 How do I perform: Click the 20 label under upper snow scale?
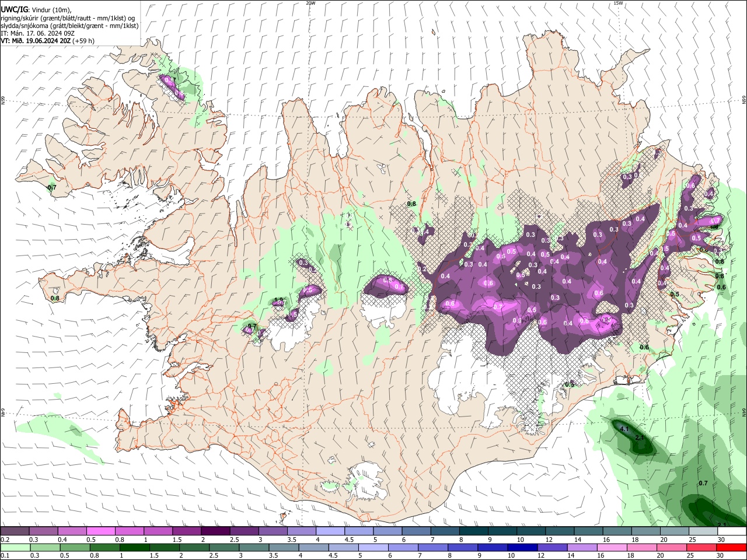pos(664,540)
